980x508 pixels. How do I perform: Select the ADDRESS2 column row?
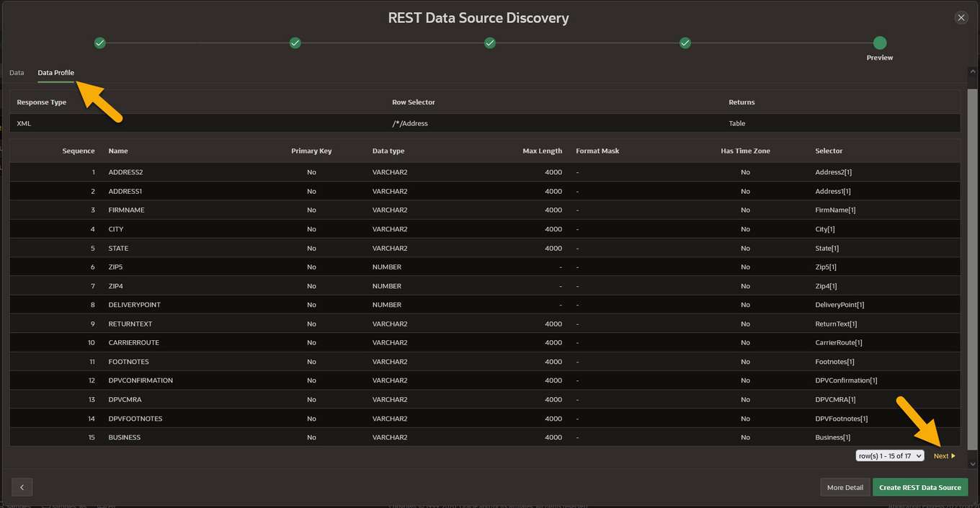click(x=288, y=172)
